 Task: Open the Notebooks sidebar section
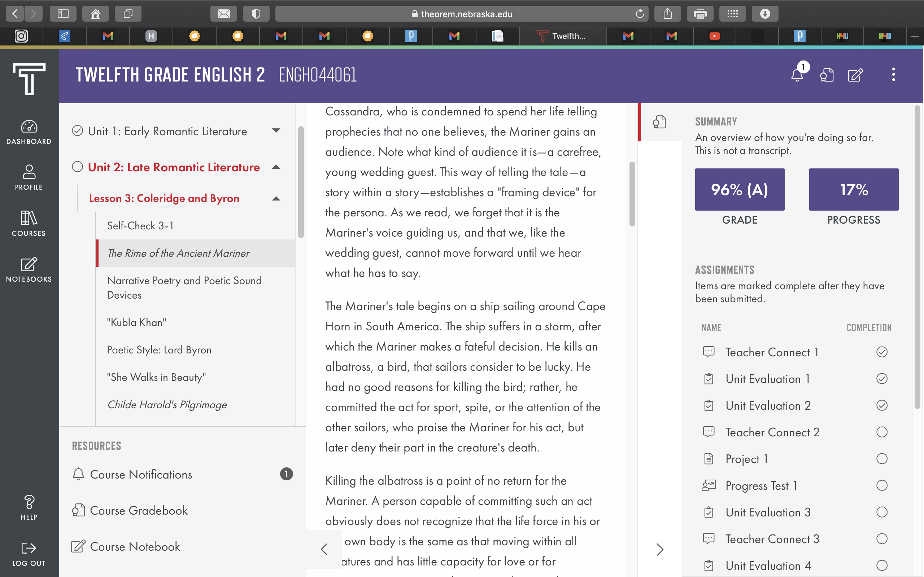(29, 269)
